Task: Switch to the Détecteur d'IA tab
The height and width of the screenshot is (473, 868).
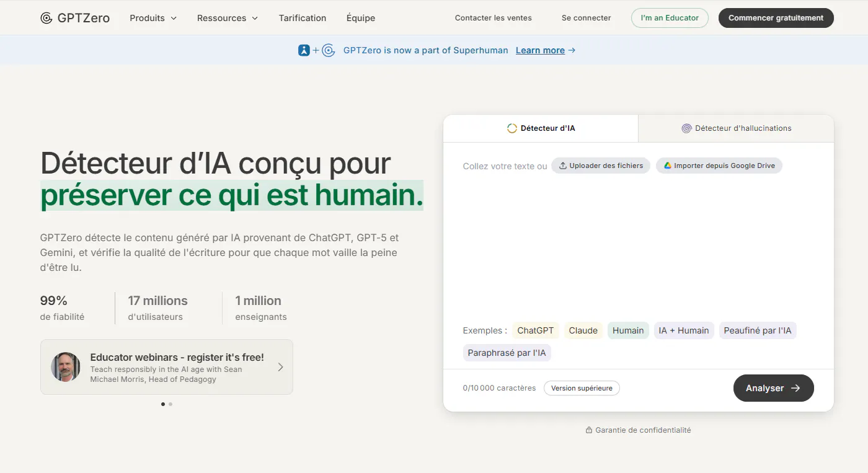Action: [x=541, y=128]
